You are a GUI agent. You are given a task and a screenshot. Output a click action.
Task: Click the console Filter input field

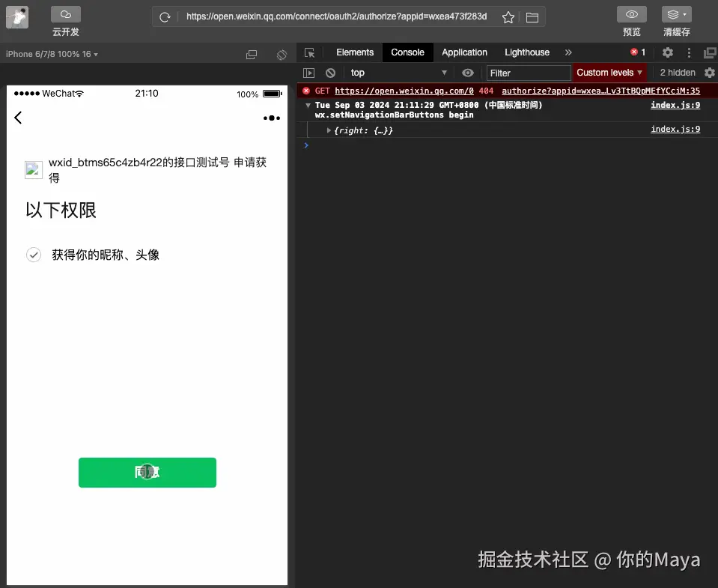[528, 72]
